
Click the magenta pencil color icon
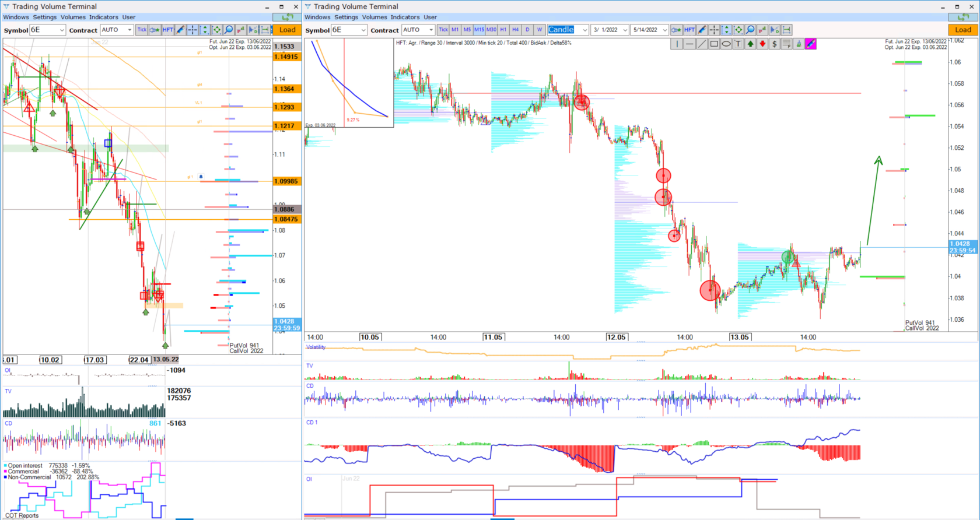click(x=811, y=44)
